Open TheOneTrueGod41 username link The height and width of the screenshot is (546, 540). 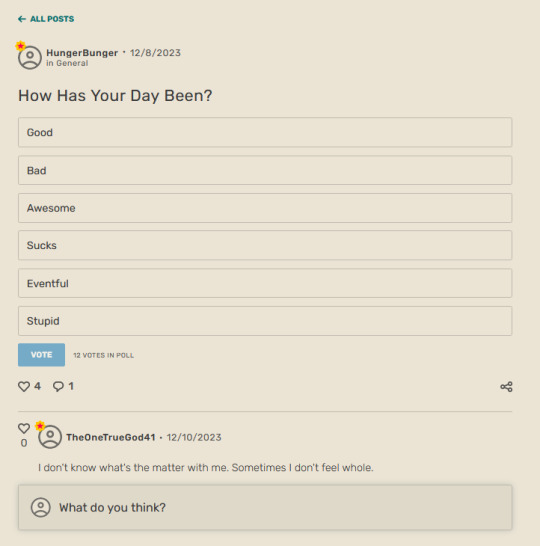click(x=111, y=437)
